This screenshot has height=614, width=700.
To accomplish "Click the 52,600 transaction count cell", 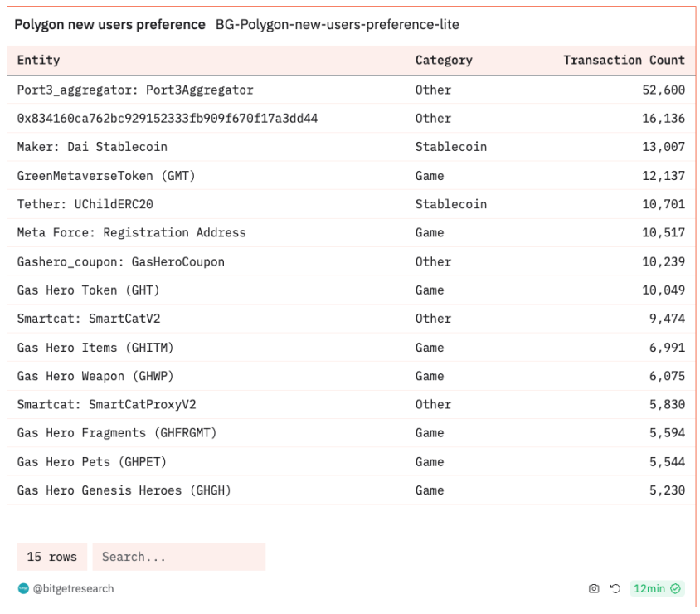I will click(663, 90).
